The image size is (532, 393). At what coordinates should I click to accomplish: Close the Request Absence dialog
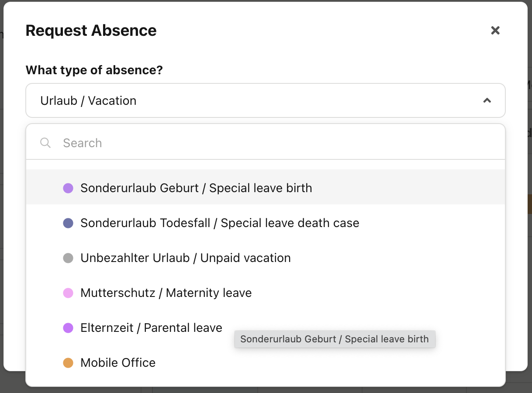tap(495, 30)
